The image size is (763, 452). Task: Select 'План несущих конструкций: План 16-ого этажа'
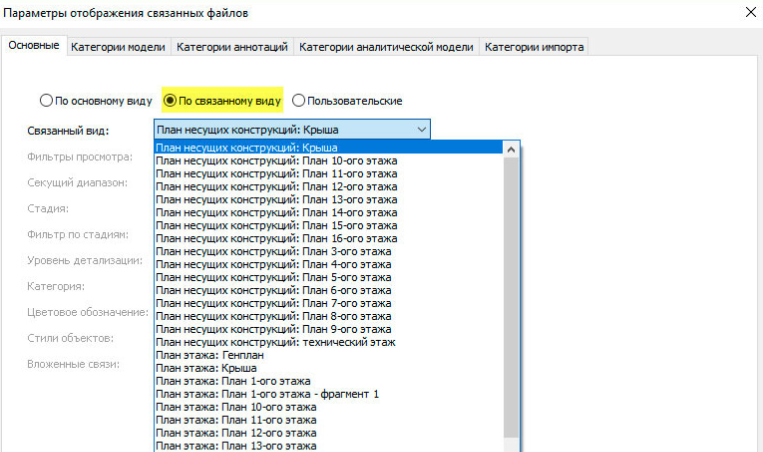tap(276, 238)
